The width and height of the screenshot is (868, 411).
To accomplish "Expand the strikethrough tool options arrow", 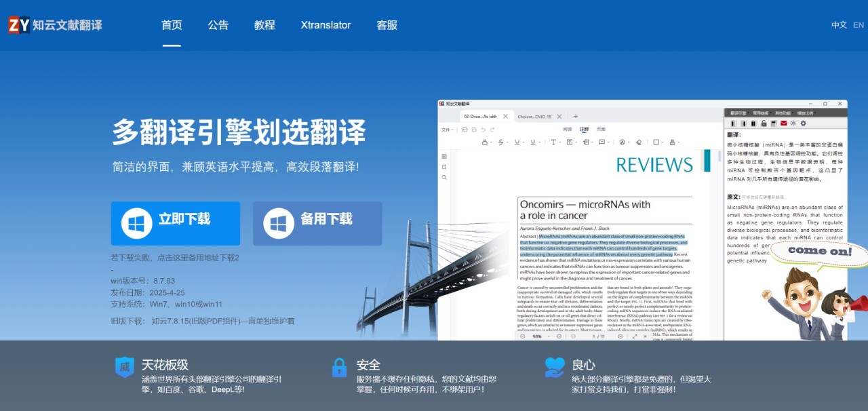I will point(507,142).
